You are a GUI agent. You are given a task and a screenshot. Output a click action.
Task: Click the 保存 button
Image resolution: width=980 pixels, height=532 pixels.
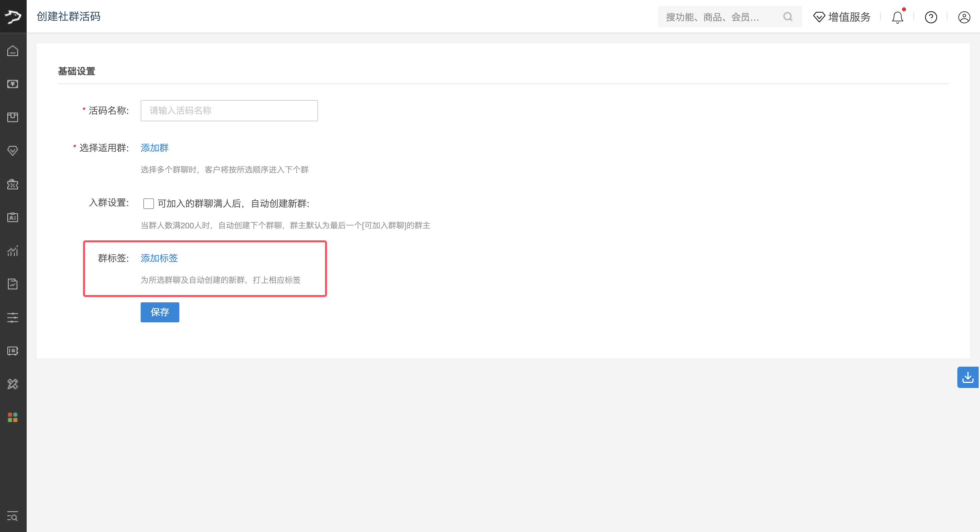point(160,312)
